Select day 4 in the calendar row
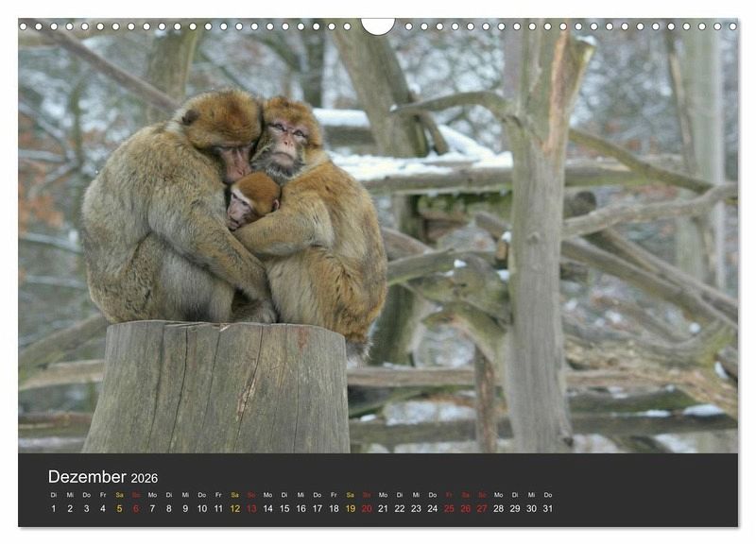Screen dimensions: 756x545 click(x=103, y=508)
